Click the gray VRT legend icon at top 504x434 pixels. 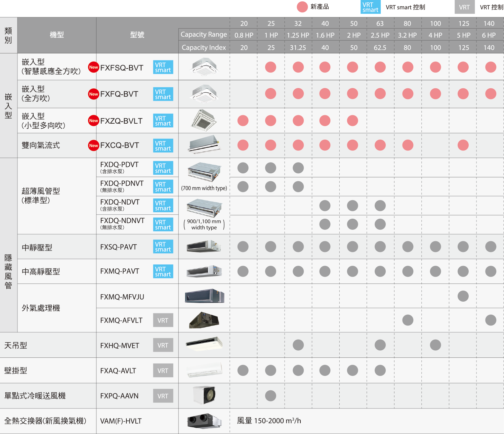(x=464, y=7)
